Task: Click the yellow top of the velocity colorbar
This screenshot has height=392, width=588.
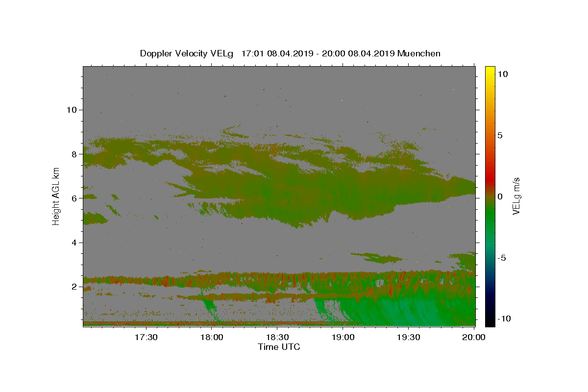Action: [x=490, y=71]
